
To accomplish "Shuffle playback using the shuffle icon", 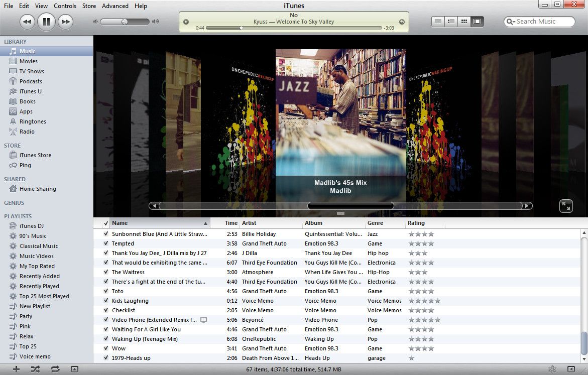I will pyautogui.click(x=34, y=369).
